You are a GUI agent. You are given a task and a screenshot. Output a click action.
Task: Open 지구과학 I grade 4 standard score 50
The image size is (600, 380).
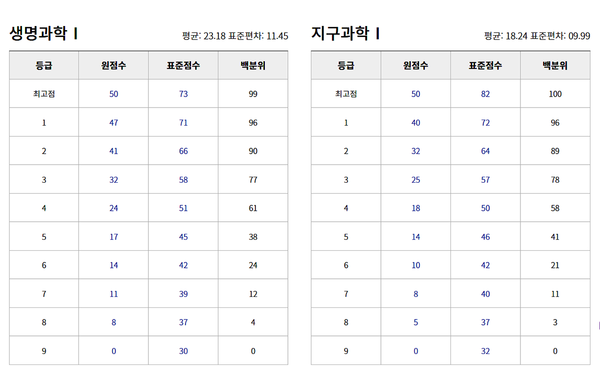click(x=485, y=208)
